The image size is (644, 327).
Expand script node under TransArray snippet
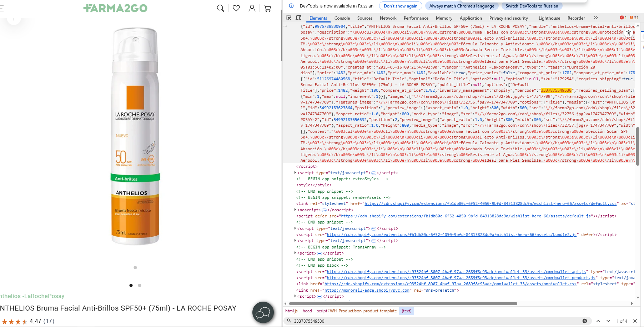click(x=295, y=253)
